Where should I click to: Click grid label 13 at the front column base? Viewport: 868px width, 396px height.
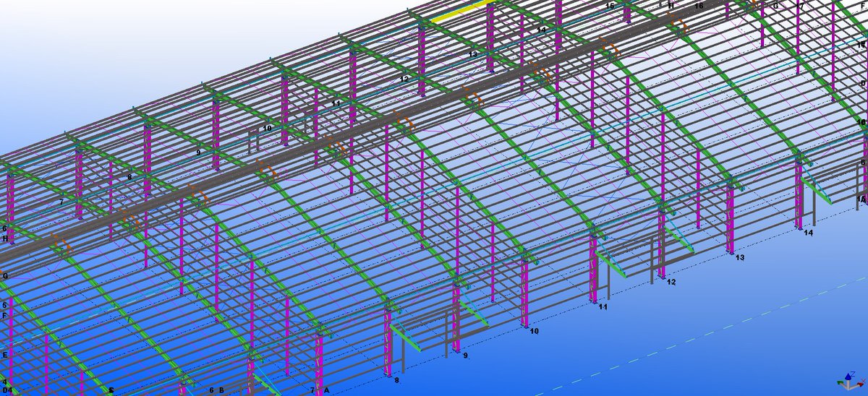point(740,257)
